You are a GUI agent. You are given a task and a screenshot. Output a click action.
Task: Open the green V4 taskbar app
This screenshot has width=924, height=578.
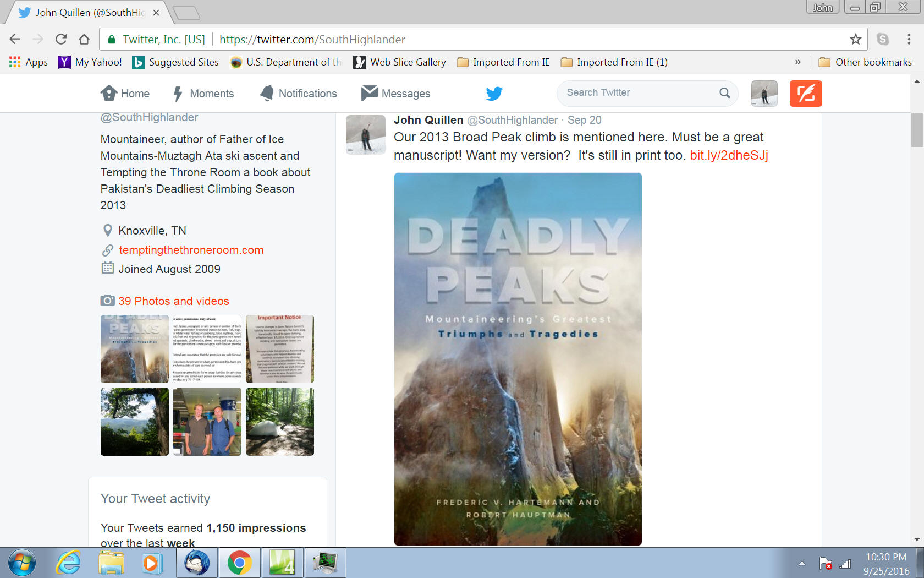point(282,563)
